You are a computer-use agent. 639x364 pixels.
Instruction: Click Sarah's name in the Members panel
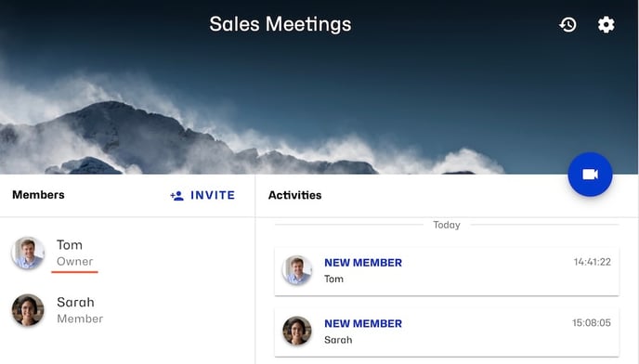75,302
